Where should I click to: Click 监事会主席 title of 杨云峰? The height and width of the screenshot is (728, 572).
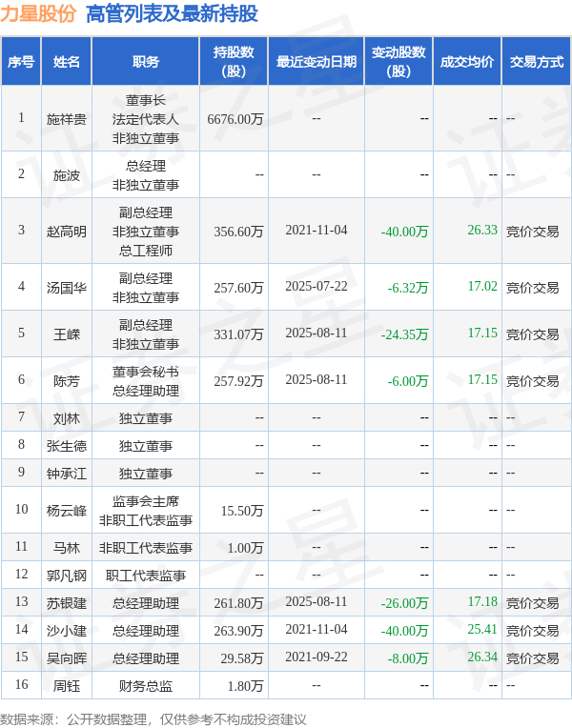tap(146, 501)
